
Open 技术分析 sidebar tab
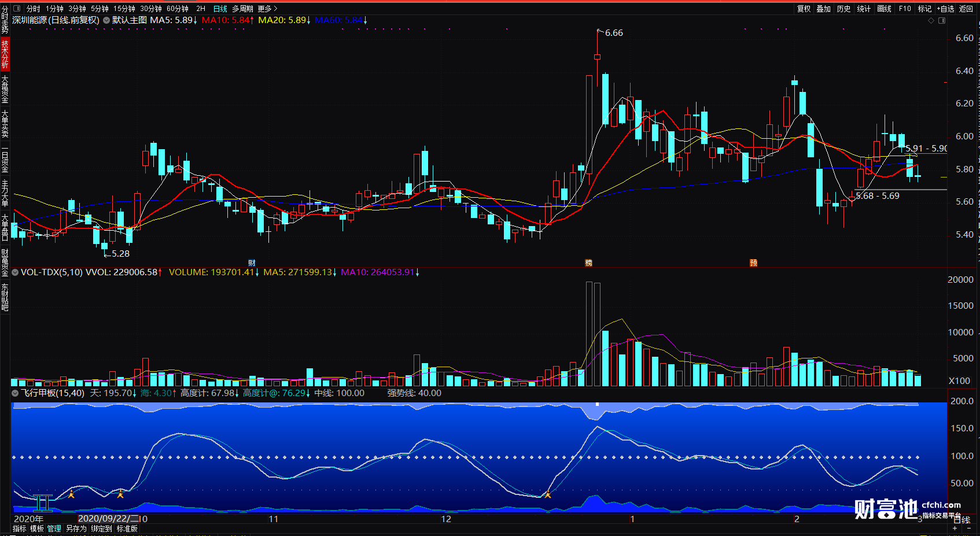click(x=5, y=54)
